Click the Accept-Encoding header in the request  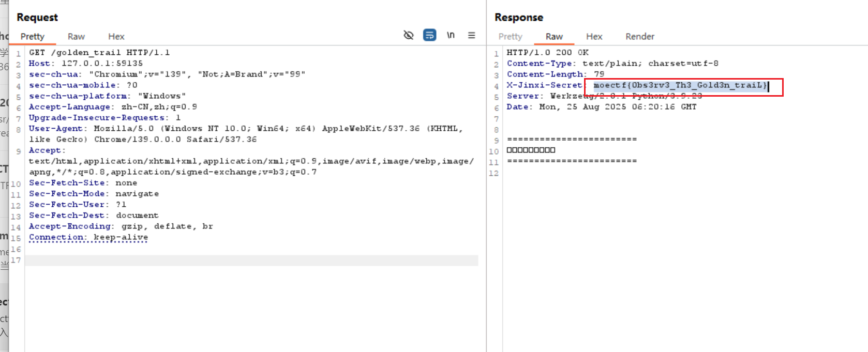pos(69,226)
